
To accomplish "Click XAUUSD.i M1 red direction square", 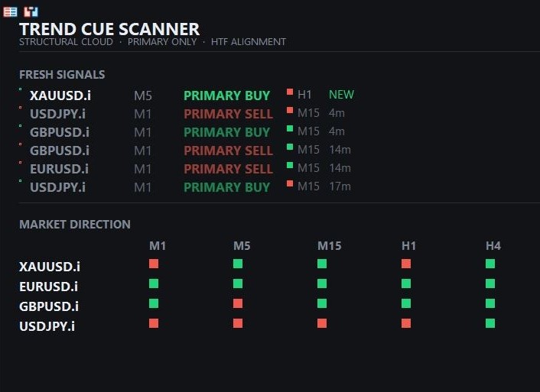I will [154, 264].
